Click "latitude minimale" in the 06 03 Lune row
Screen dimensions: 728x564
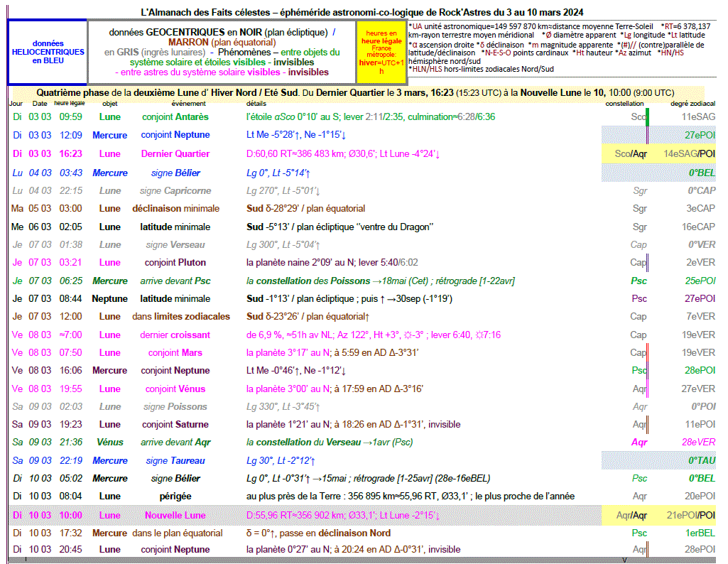[x=175, y=227]
